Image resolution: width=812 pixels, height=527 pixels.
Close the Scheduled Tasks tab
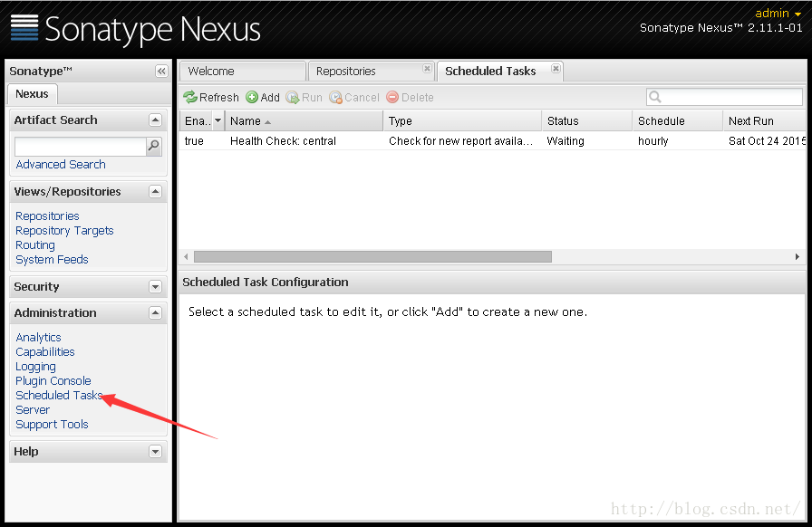point(556,68)
